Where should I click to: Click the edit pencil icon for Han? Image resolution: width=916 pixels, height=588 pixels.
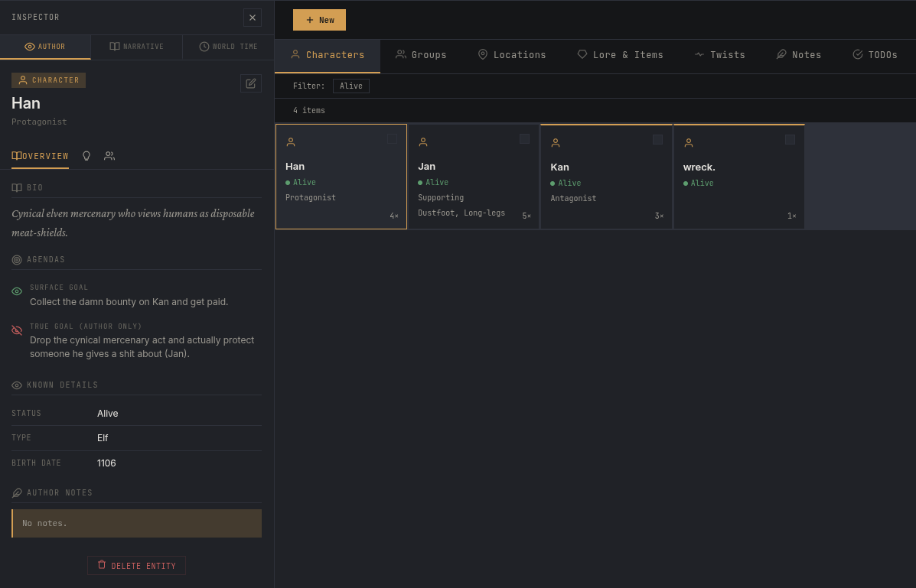(250, 83)
